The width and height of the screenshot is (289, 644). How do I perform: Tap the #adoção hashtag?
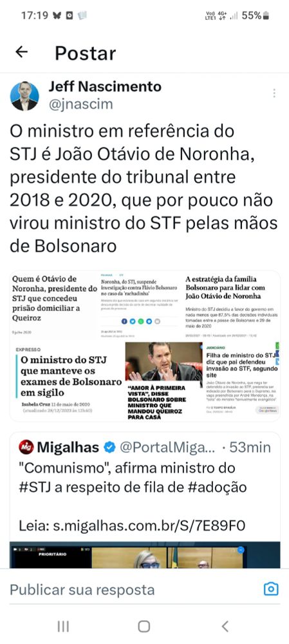tap(218, 487)
